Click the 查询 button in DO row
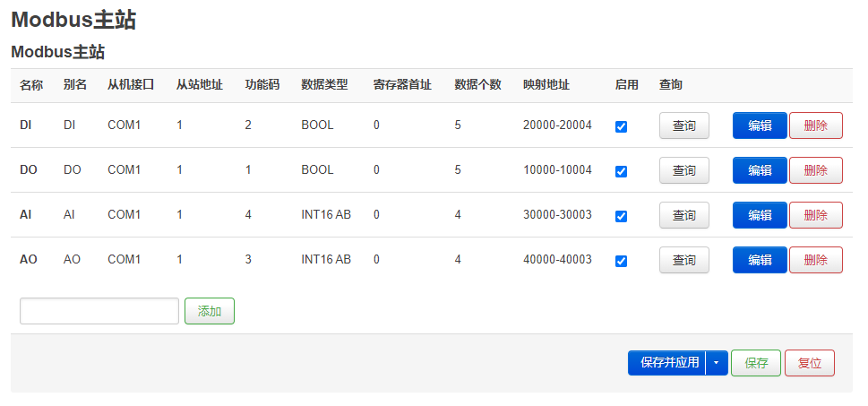This screenshot has width=868, height=406. (x=684, y=170)
